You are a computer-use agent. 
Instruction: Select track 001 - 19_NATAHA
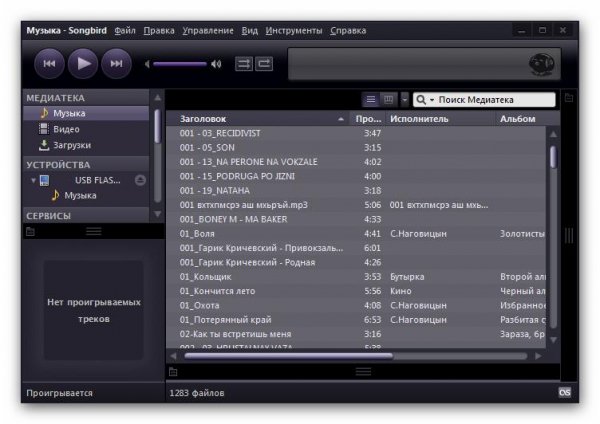[356, 191]
